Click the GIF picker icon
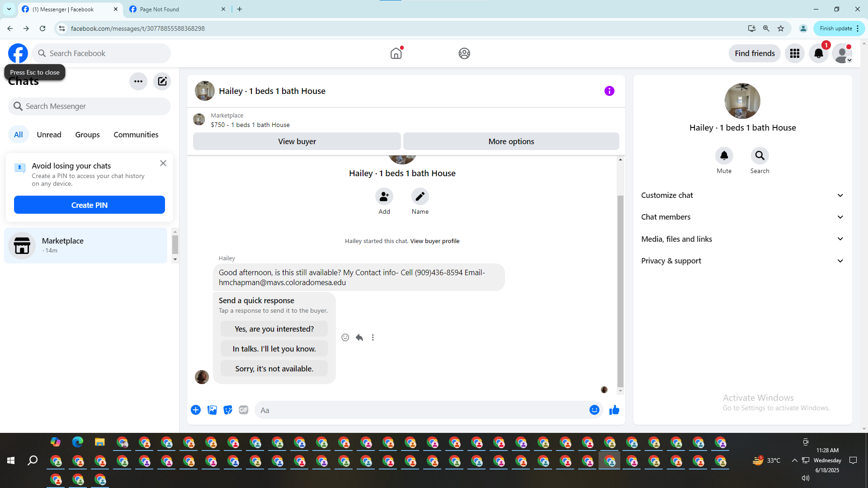The image size is (868, 488). pos(244,410)
